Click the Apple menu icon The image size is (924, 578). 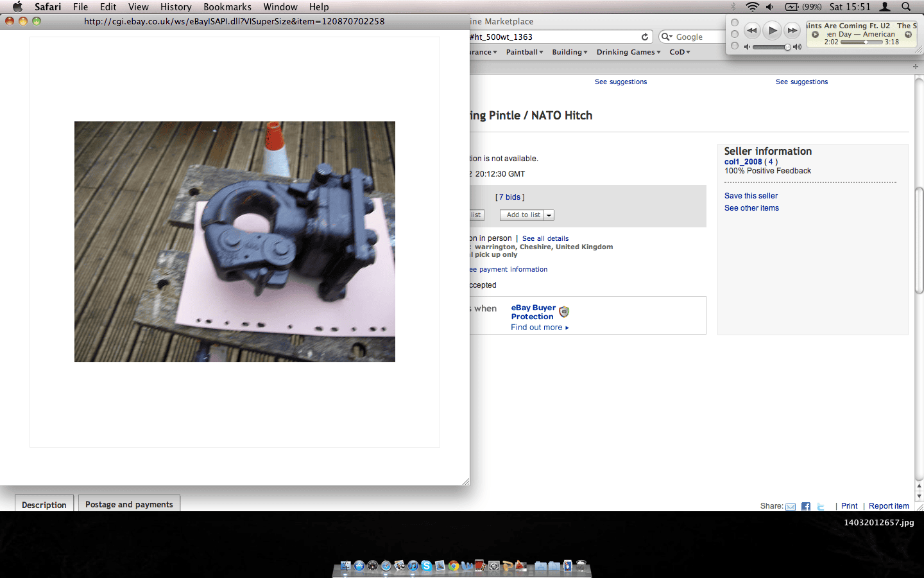coord(17,6)
